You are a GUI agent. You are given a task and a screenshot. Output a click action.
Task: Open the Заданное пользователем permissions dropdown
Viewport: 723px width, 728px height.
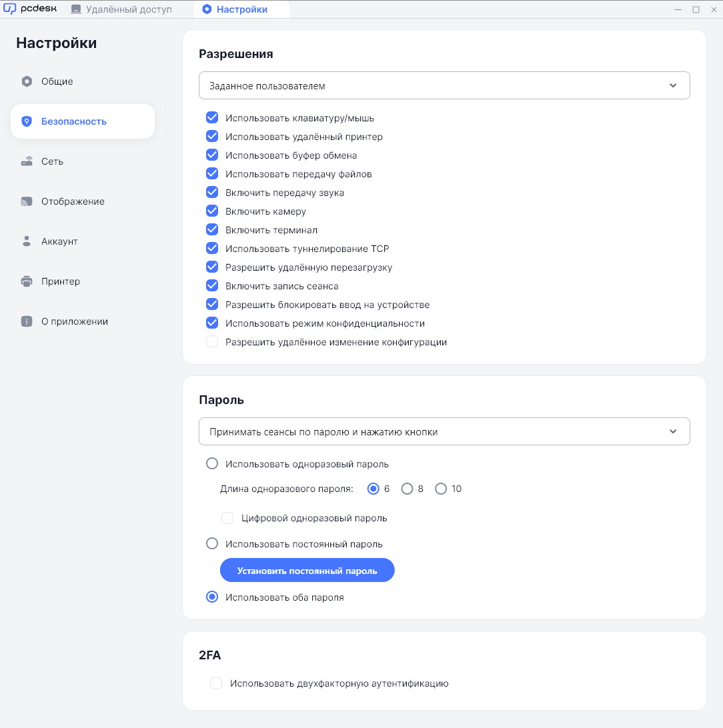pyautogui.click(x=444, y=85)
